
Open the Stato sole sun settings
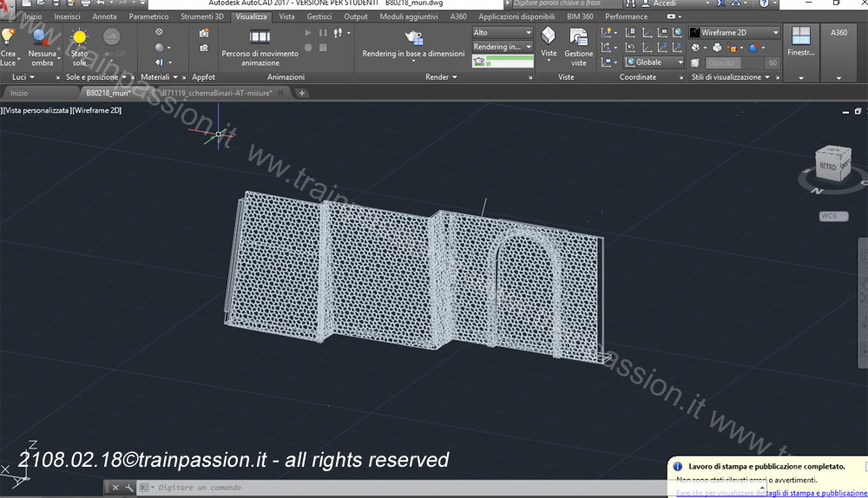pos(79,38)
